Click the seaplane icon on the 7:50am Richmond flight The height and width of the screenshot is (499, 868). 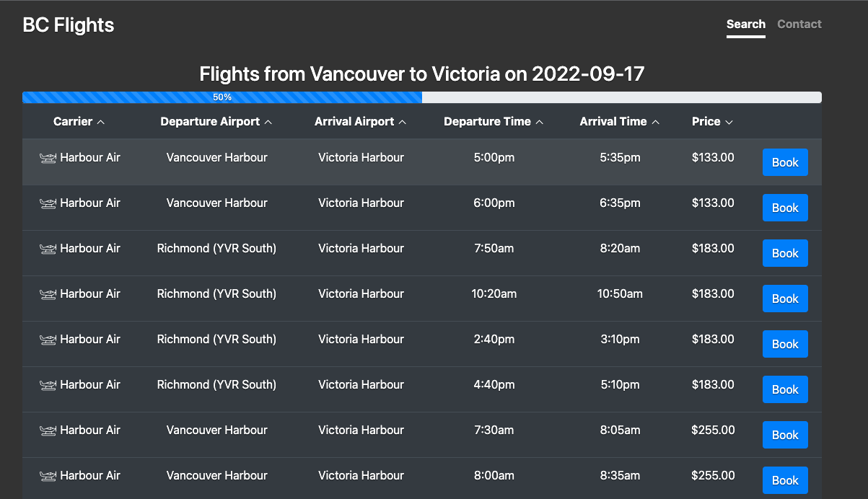48,248
